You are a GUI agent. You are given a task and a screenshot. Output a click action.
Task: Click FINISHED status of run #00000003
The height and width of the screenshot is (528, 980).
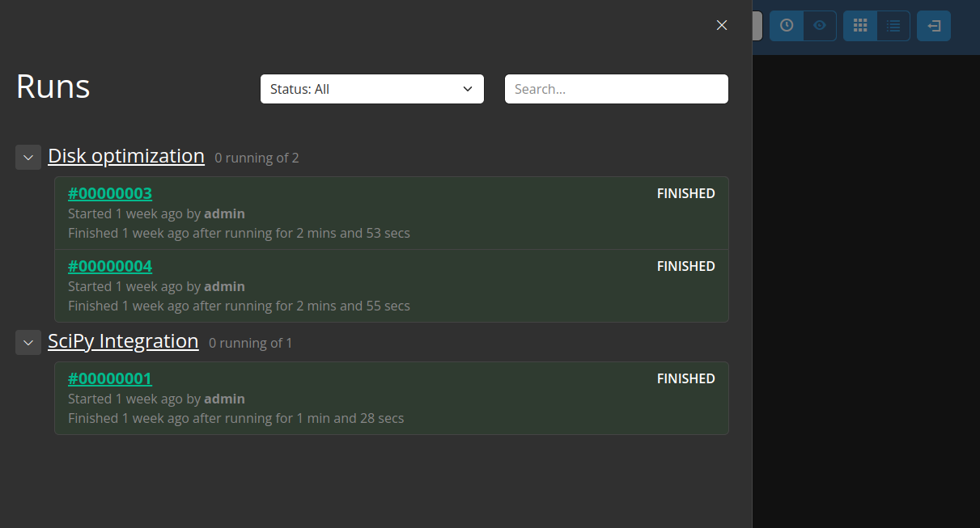(x=685, y=193)
